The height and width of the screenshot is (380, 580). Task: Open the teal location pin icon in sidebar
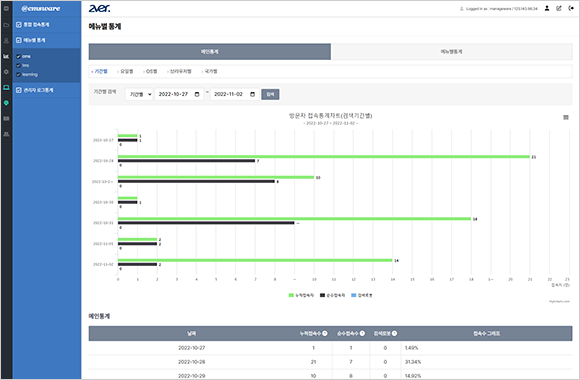6,103
